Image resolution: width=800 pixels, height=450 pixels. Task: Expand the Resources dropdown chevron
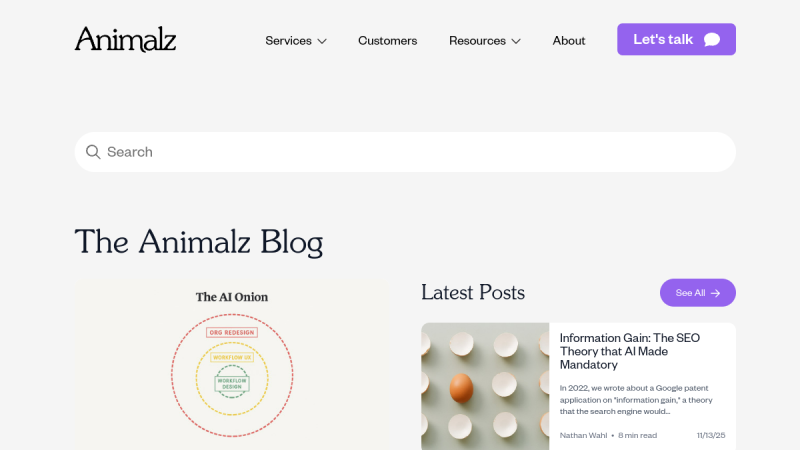point(516,41)
